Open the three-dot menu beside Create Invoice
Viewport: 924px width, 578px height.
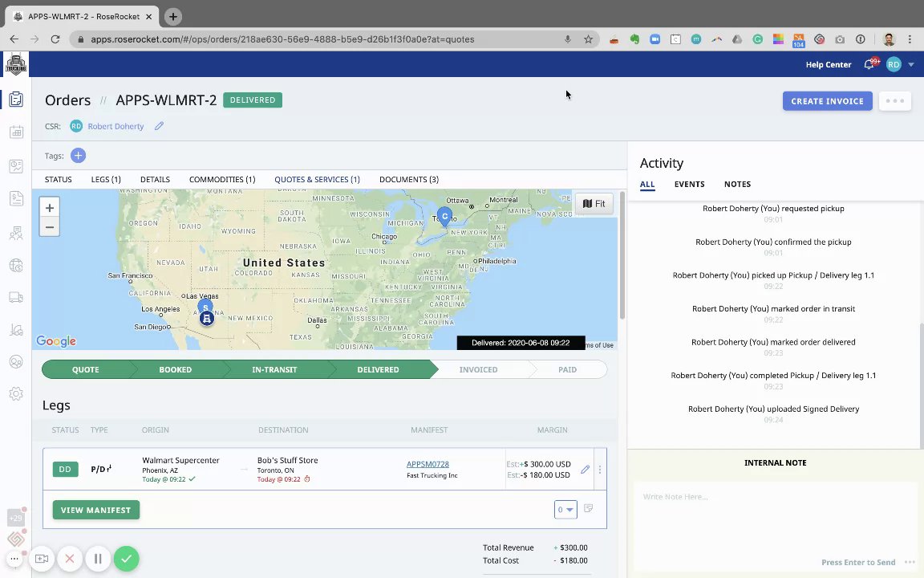[894, 101]
